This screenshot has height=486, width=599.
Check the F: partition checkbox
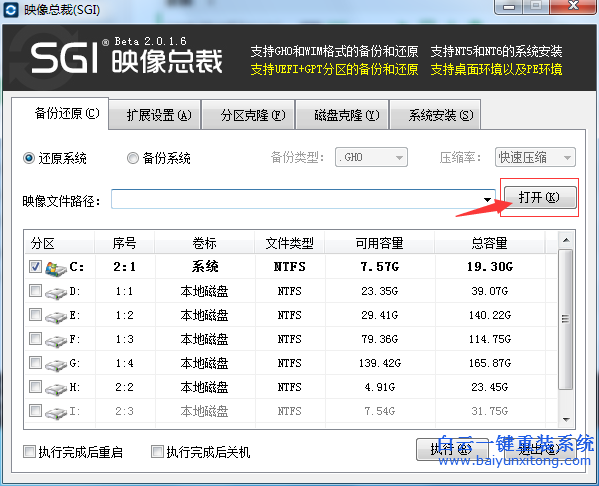tap(36, 339)
